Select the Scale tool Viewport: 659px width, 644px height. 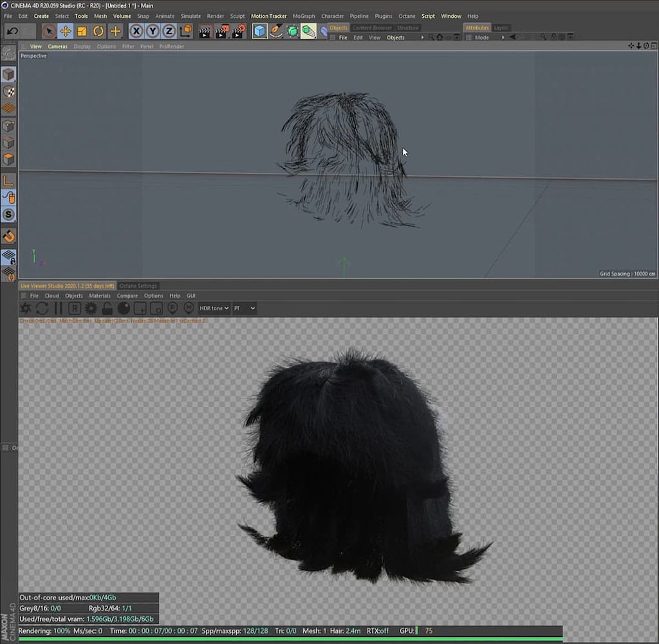(x=80, y=30)
